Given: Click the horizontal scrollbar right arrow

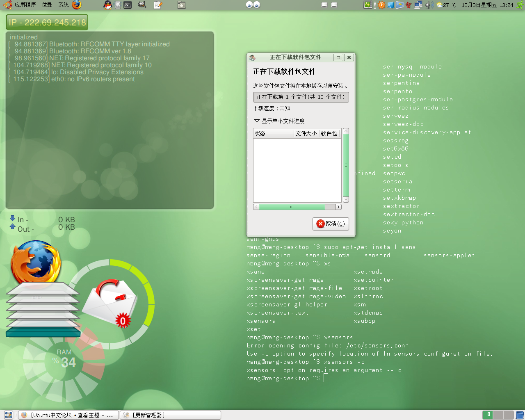Looking at the screenshot, I should [x=338, y=207].
